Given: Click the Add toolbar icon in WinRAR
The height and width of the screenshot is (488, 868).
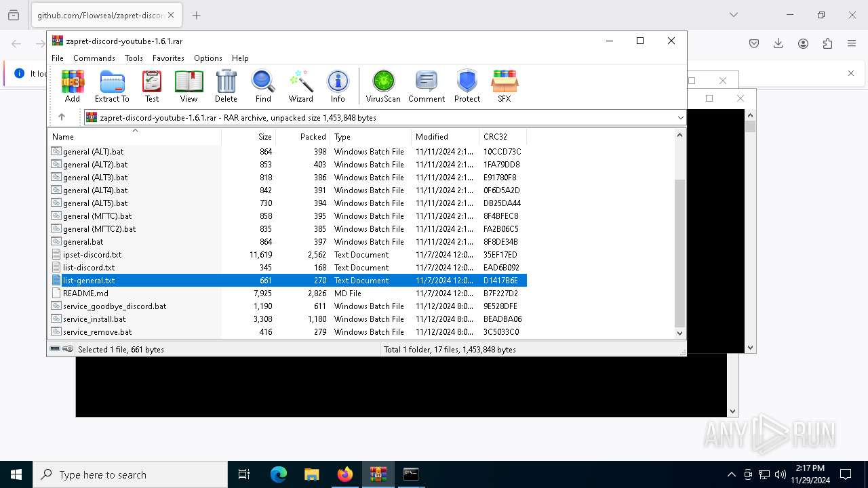Looking at the screenshot, I should click(x=73, y=86).
